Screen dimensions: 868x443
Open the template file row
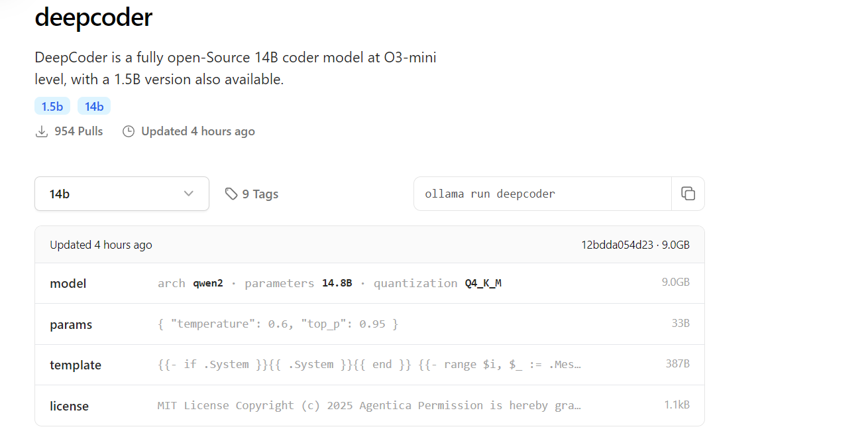76,365
